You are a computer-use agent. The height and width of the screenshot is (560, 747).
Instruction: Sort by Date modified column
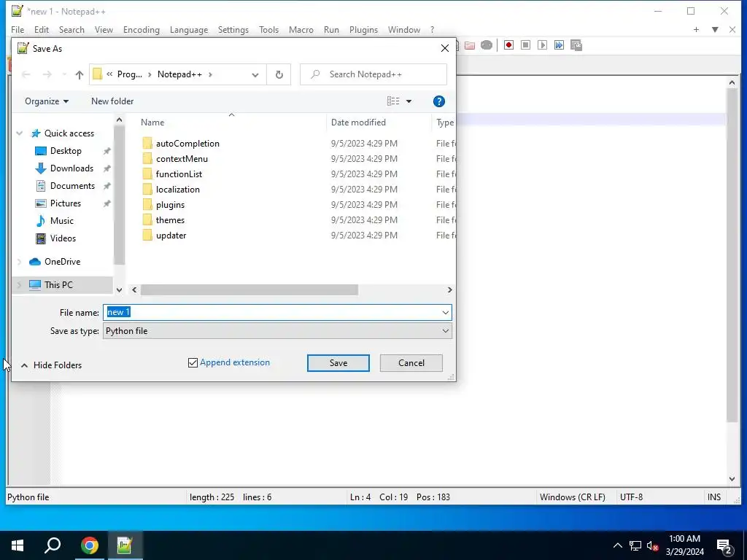pyautogui.click(x=379, y=122)
